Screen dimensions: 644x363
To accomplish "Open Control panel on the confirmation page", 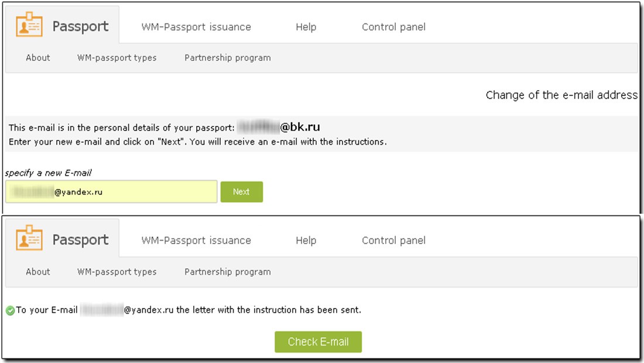I will click(x=393, y=241).
